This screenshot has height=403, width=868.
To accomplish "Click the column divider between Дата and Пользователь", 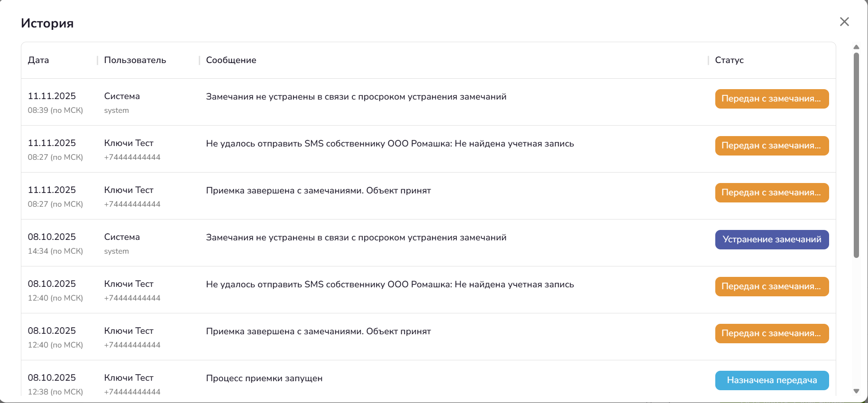I will pos(97,60).
